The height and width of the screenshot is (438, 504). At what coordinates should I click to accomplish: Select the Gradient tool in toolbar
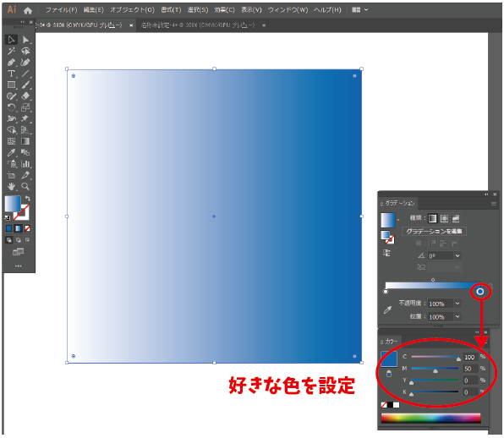[x=25, y=141]
